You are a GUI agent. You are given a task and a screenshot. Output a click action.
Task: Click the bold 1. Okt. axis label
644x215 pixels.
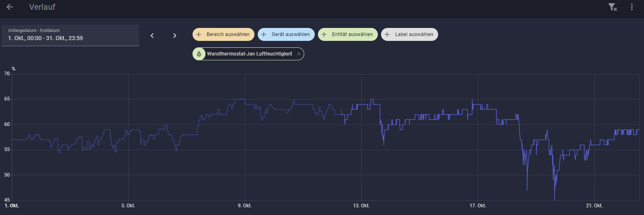coord(12,206)
